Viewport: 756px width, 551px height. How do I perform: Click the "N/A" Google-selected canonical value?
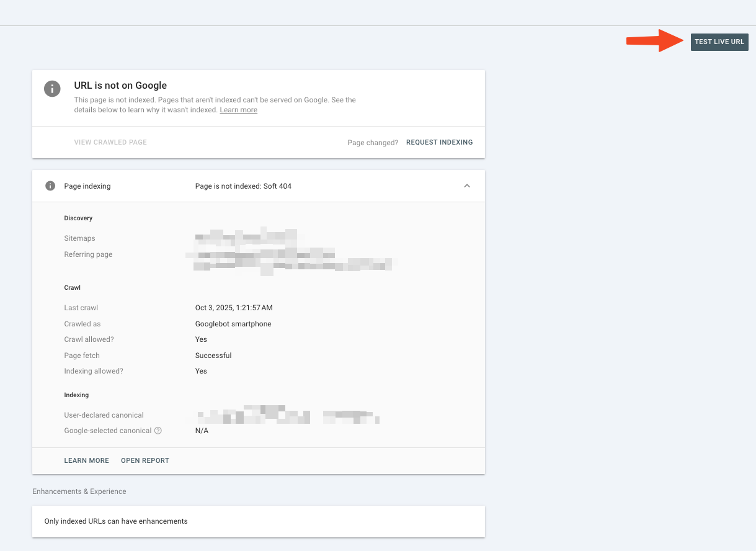point(201,430)
